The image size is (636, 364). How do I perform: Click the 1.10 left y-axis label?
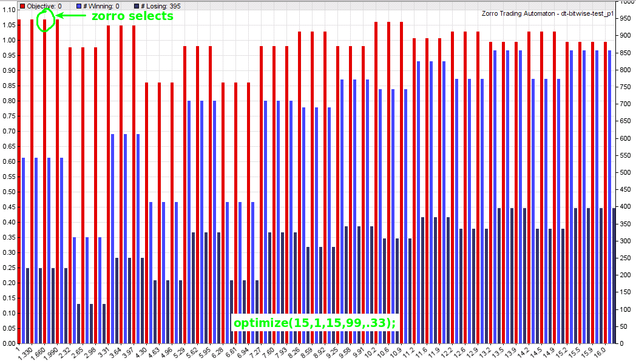(8, 10)
